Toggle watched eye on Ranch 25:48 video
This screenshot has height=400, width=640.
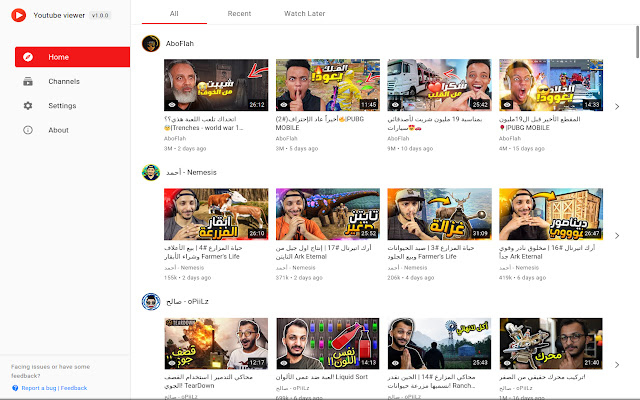[x=395, y=362]
